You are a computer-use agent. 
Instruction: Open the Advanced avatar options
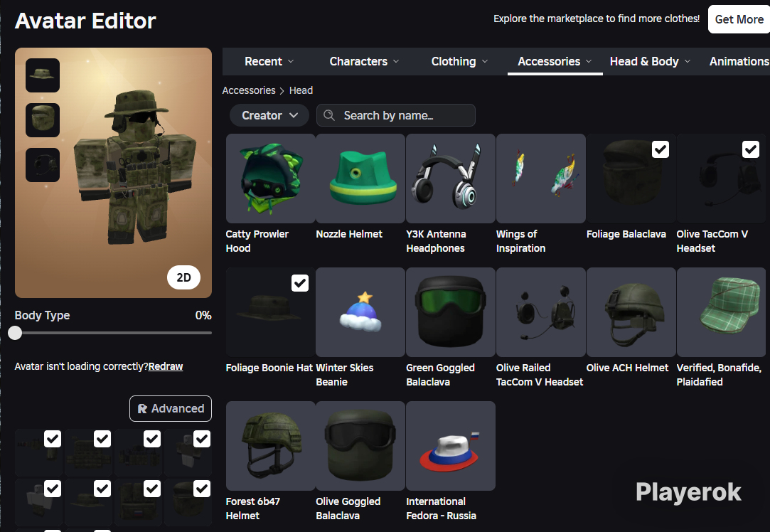(x=171, y=409)
